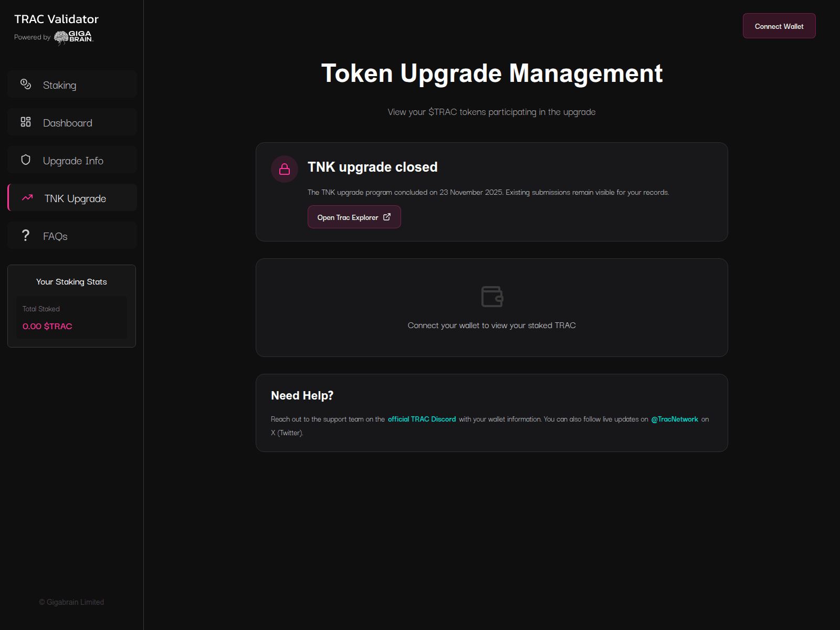840x630 pixels.
Task: Click the 0.00 $TRAC staked value
Action: pos(47,326)
